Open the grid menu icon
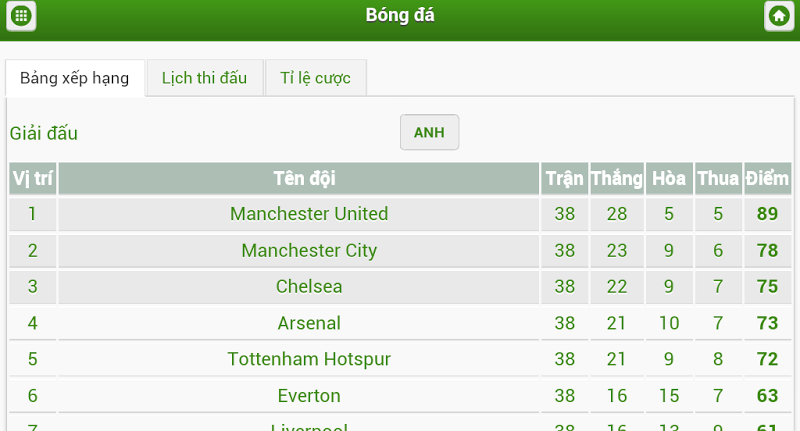This screenshot has height=431, width=800. coord(21,16)
